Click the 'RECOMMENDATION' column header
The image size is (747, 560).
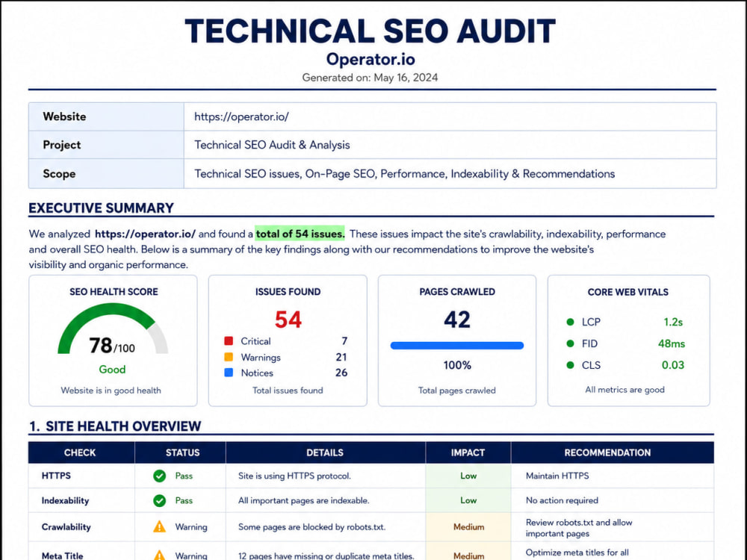click(607, 452)
